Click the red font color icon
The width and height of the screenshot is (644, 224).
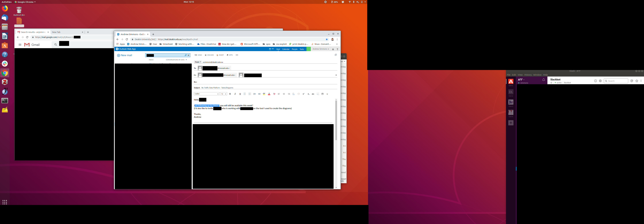click(269, 94)
